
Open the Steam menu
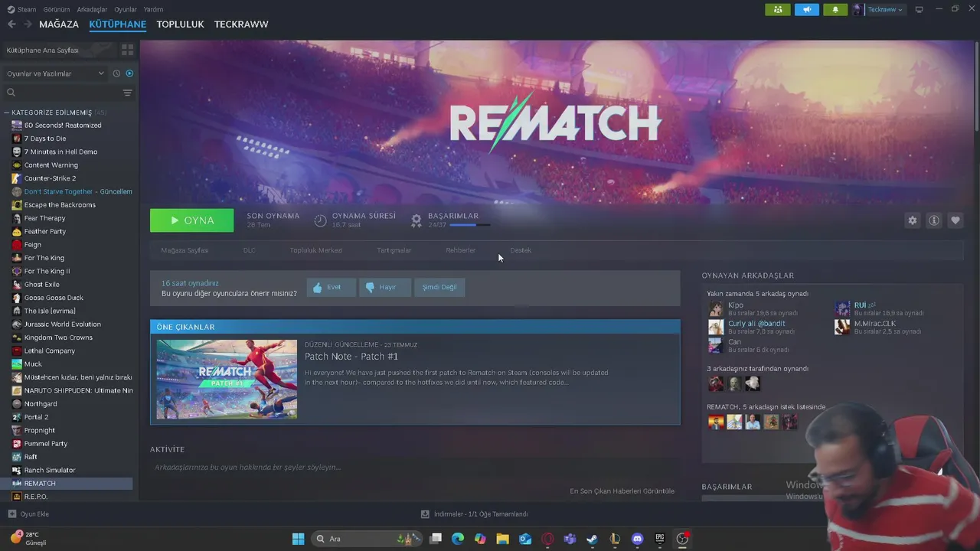(x=26, y=9)
